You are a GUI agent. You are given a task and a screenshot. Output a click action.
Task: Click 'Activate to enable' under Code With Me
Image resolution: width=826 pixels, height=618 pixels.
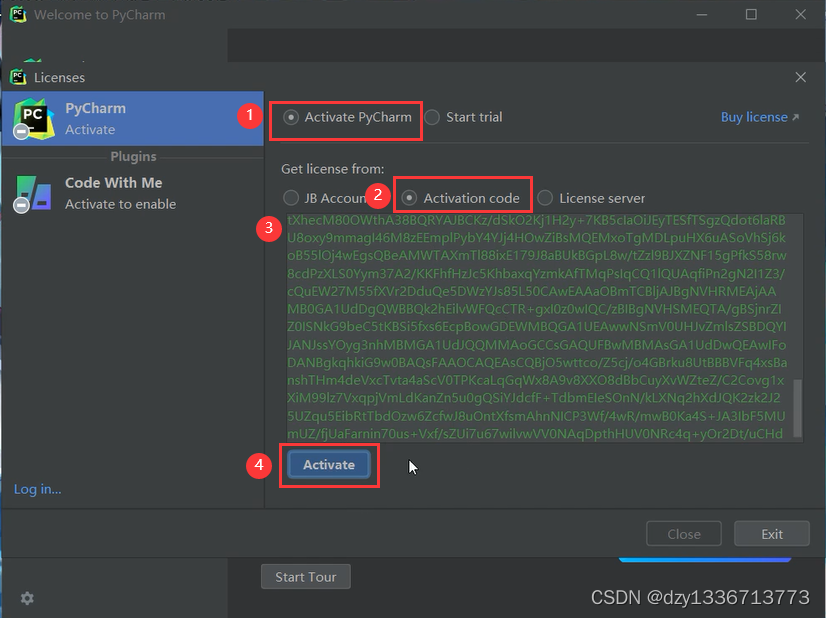(x=121, y=204)
